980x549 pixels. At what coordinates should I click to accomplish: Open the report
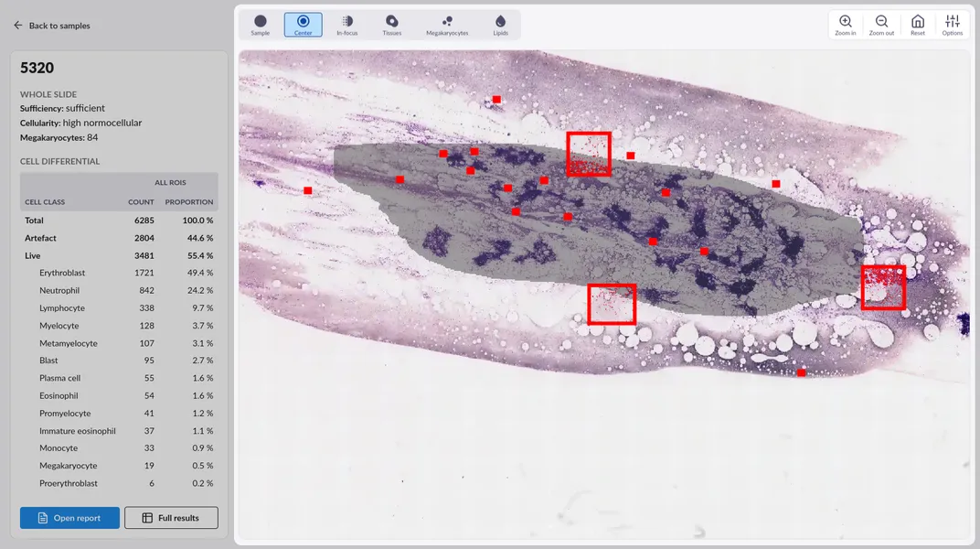[69, 518]
